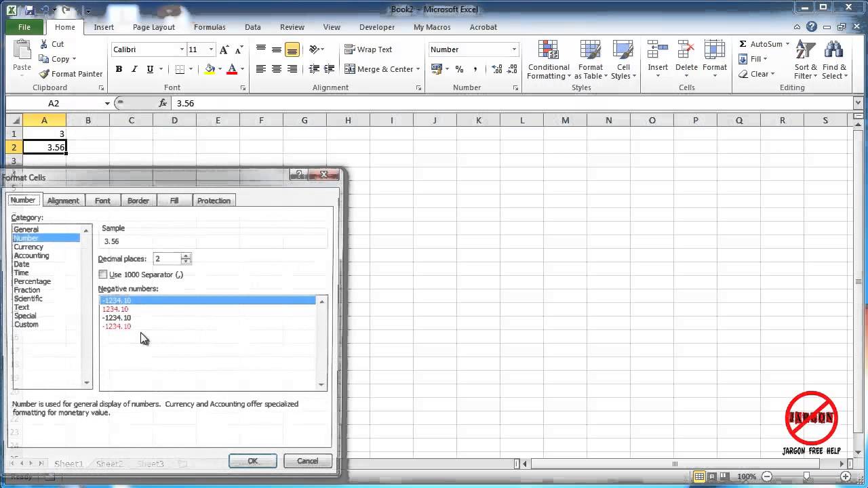Click the Cut scissors icon
This screenshot has height=488, width=868.
(44, 44)
